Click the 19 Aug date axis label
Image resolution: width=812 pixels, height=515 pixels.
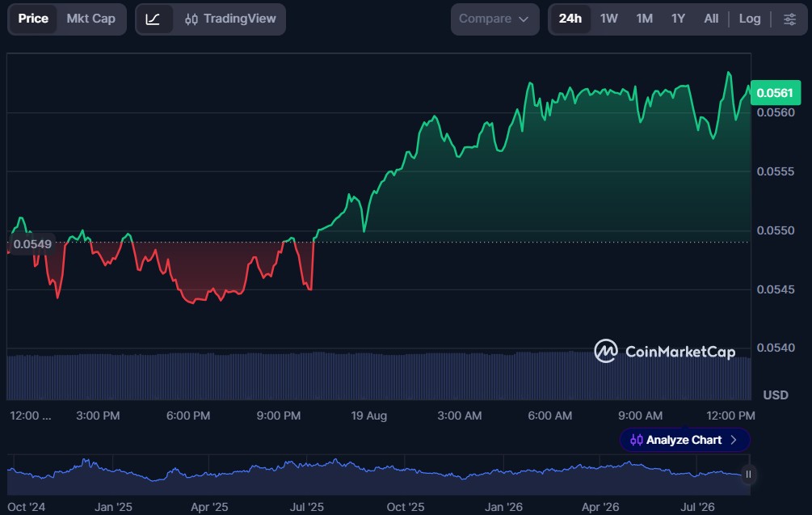368,416
